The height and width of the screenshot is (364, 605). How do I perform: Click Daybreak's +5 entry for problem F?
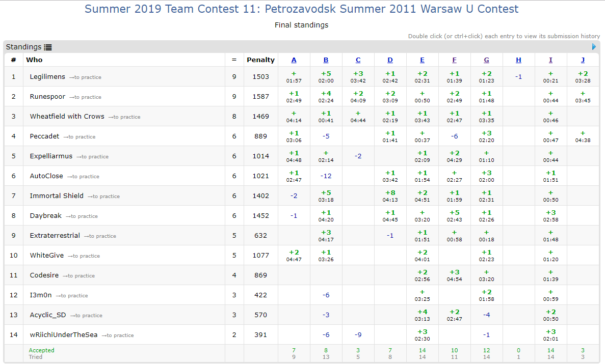pos(454,212)
